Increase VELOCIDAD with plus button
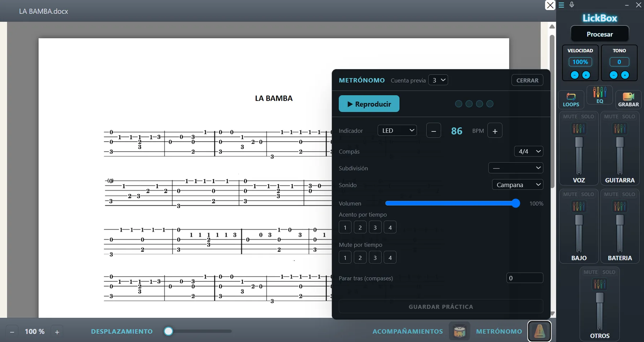This screenshot has height=342, width=644. pyautogui.click(x=586, y=75)
